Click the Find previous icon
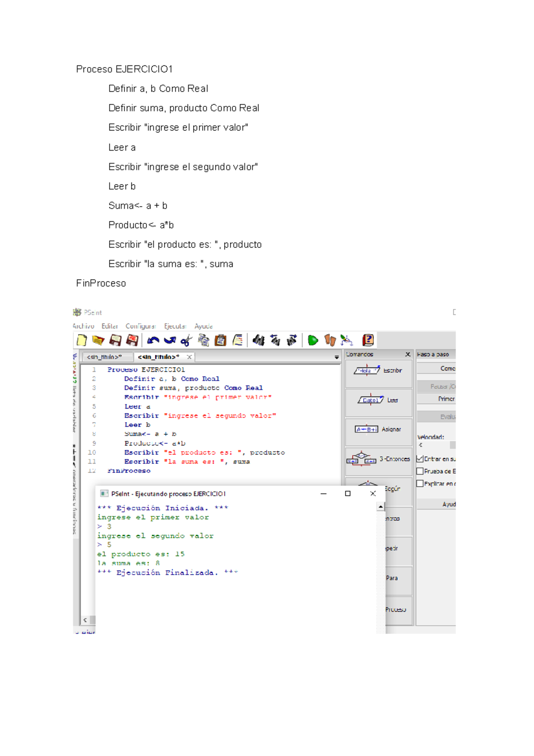The image size is (534, 756). pos(275,341)
